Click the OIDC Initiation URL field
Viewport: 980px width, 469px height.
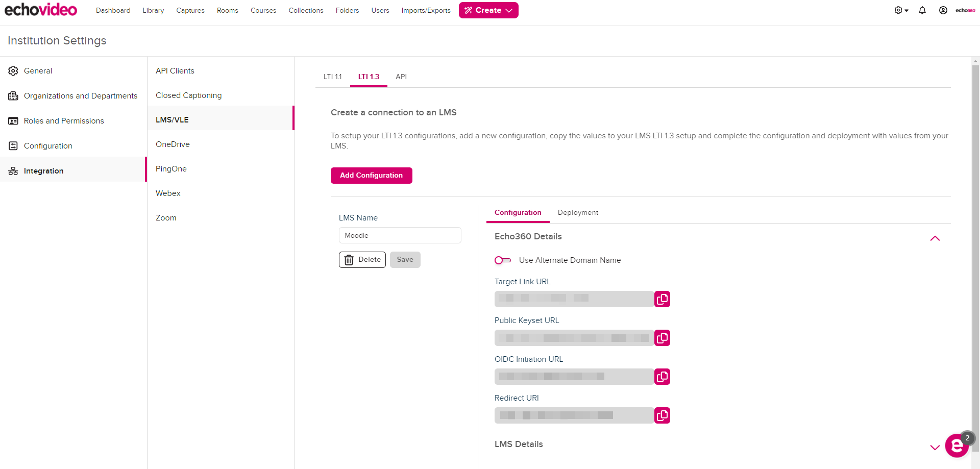click(574, 377)
